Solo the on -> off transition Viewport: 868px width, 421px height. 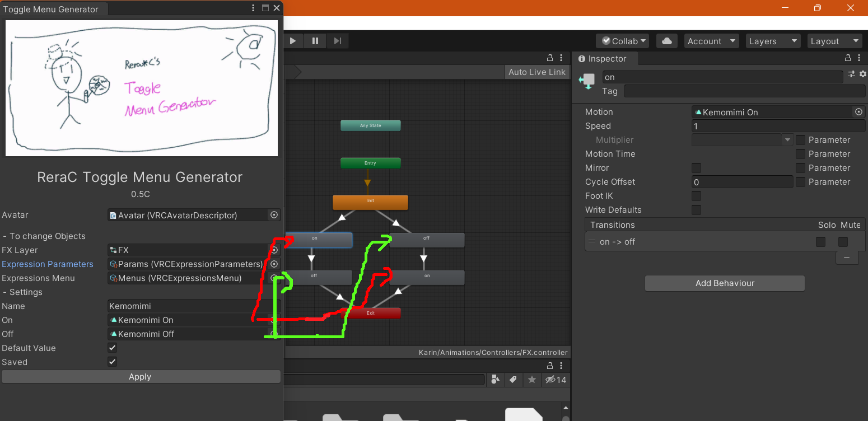820,242
